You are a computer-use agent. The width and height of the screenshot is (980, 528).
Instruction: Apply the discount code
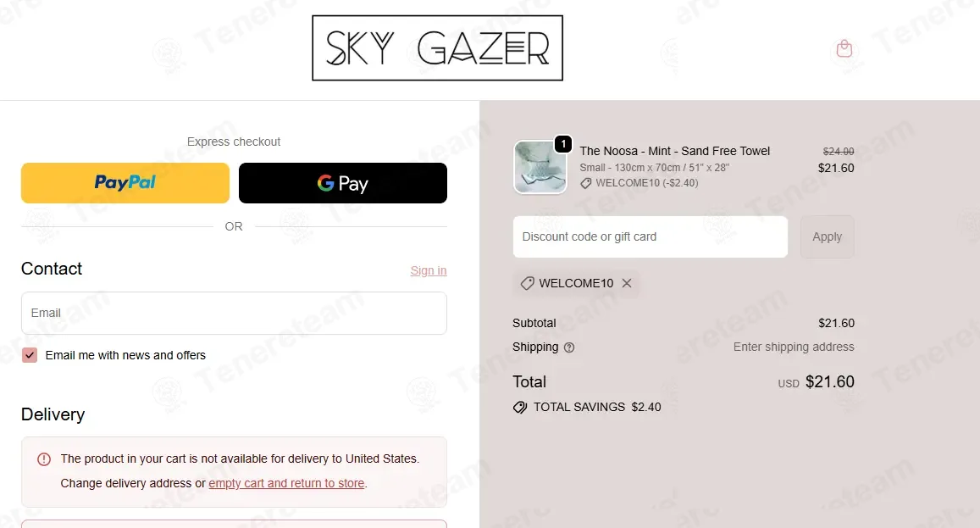pyautogui.click(x=827, y=236)
